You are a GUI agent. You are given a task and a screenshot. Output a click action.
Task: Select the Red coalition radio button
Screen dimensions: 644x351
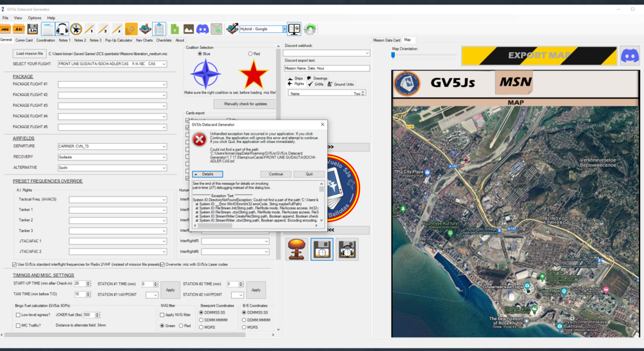(x=250, y=54)
